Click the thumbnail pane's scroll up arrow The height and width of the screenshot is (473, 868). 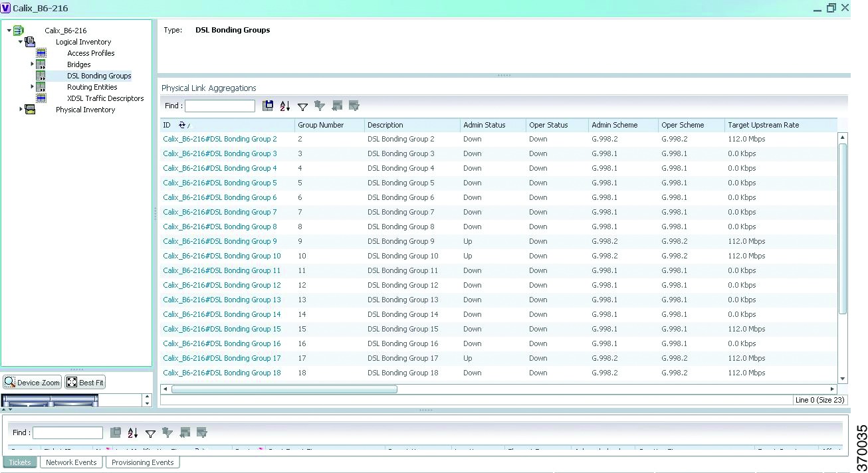pyautogui.click(x=148, y=397)
